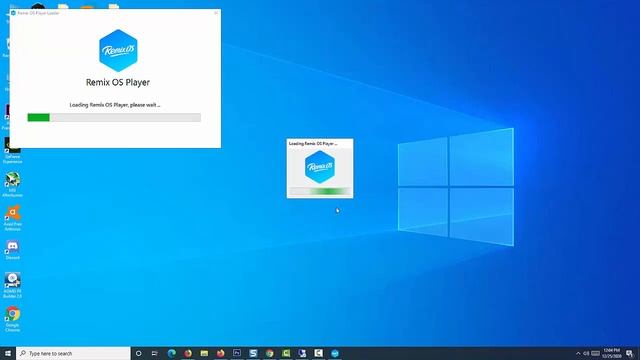This screenshot has width=640, height=360.
Task: Open Task View from the taskbar
Action: click(x=155, y=353)
